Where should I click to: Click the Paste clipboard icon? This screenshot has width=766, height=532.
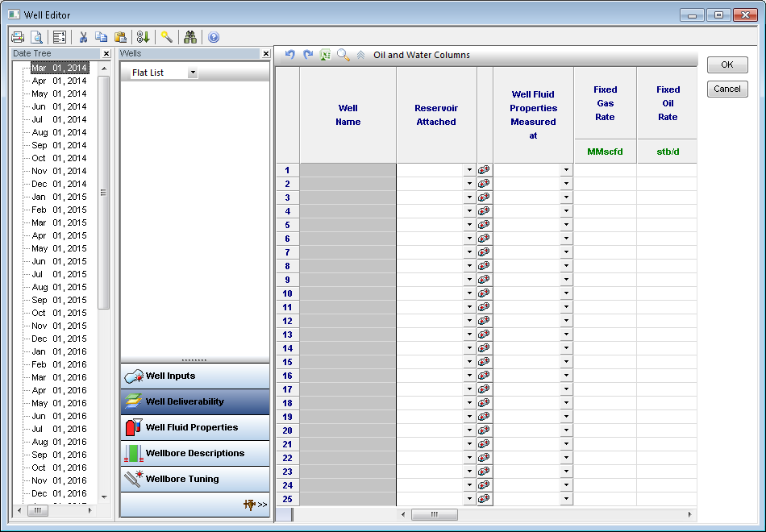120,37
